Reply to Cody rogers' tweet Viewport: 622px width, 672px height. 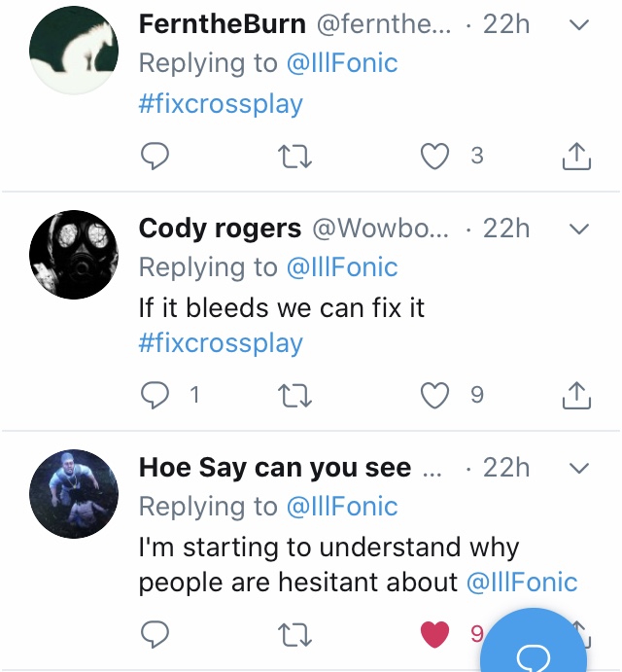click(155, 395)
